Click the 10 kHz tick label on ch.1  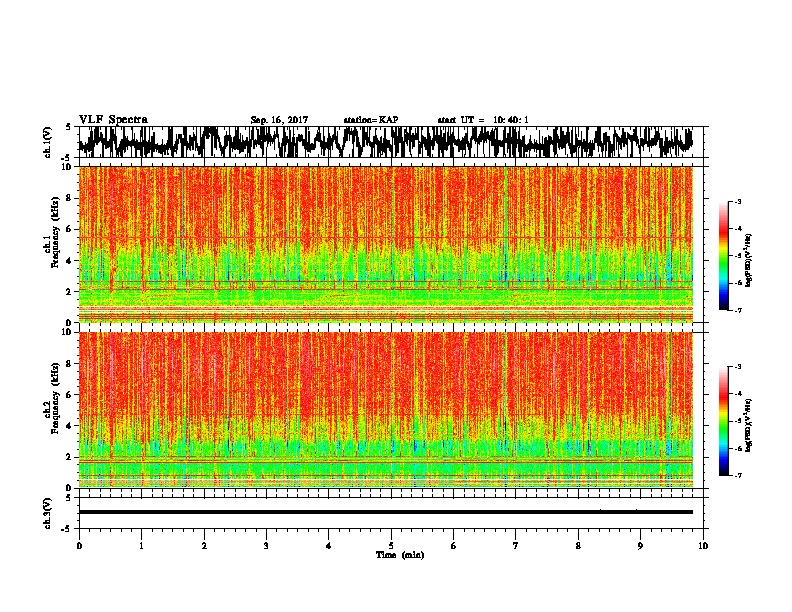point(67,167)
